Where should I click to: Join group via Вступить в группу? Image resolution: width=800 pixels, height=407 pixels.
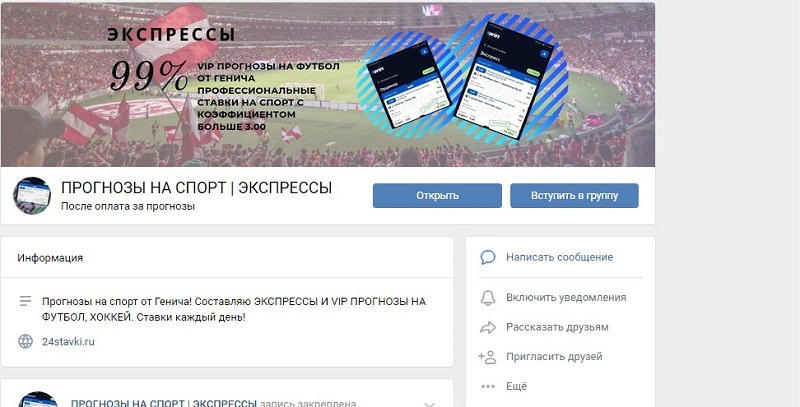tap(574, 195)
